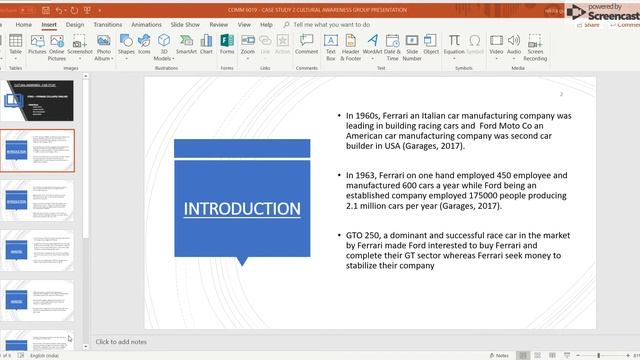Open the Transitions tab

108,24
